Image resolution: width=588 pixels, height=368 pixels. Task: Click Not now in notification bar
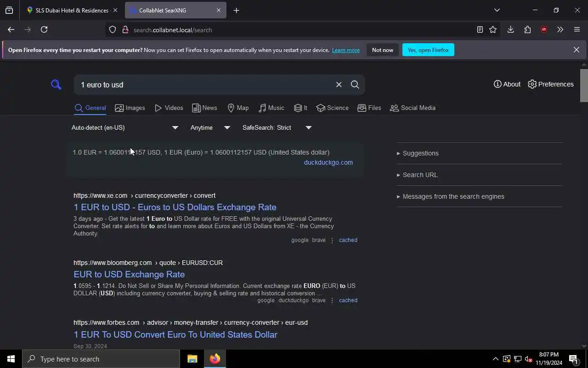pyautogui.click(x=383, y=50)
